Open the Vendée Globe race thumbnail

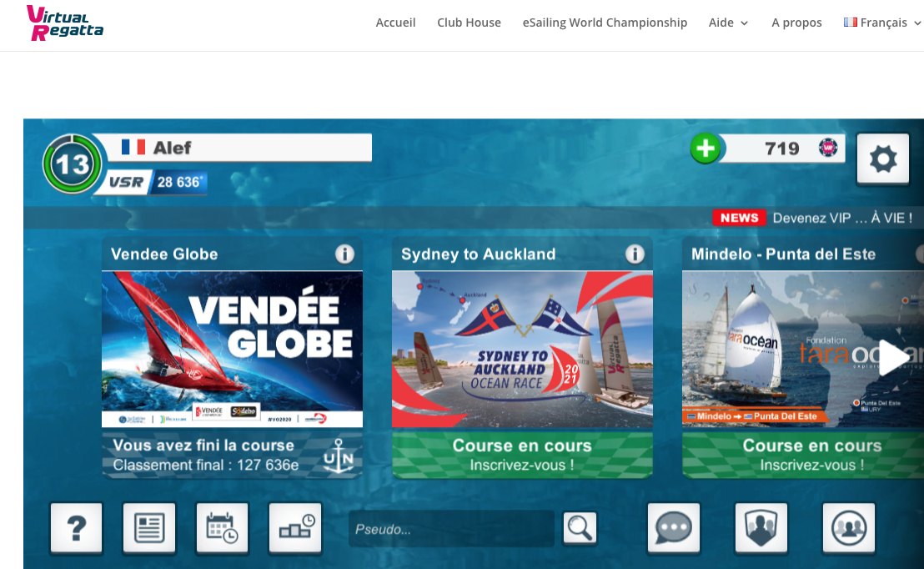(x=232, y=349)
